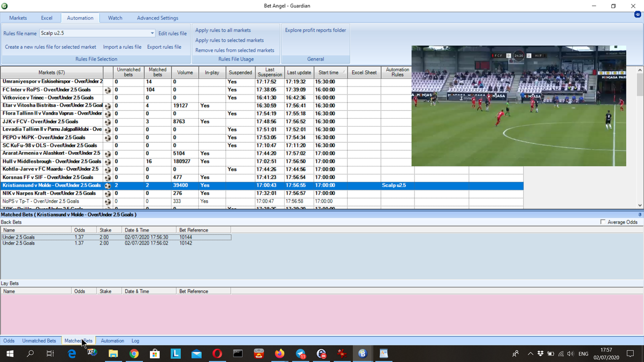
Task: Sort by Start time column header
Action: (x=331, y=72)
